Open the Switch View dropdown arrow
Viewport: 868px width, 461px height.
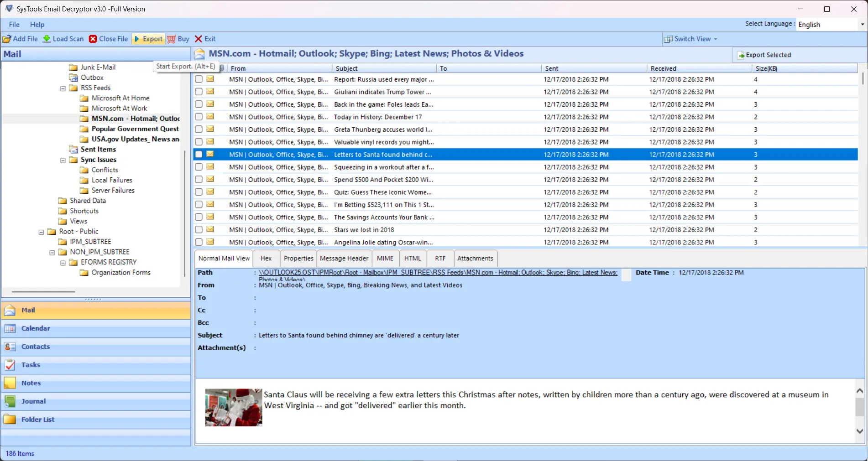[x=716, y=39]
